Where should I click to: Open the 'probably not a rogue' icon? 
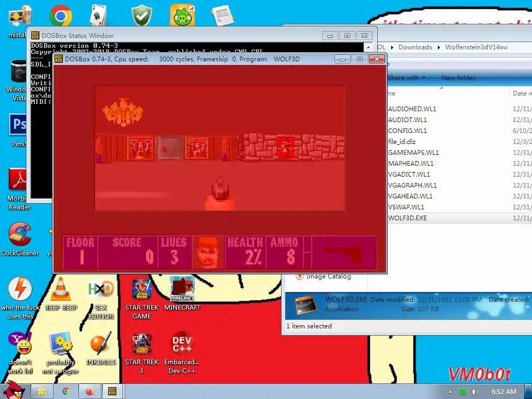pos(60,353)
